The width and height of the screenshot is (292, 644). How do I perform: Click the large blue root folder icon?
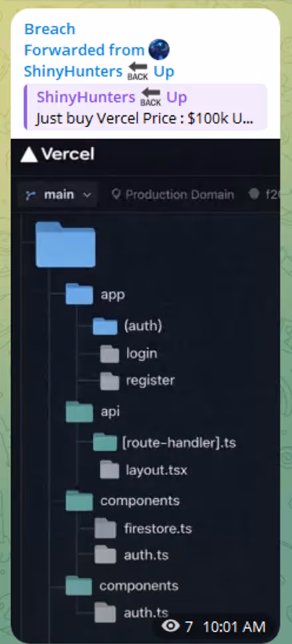click(66, 244)
